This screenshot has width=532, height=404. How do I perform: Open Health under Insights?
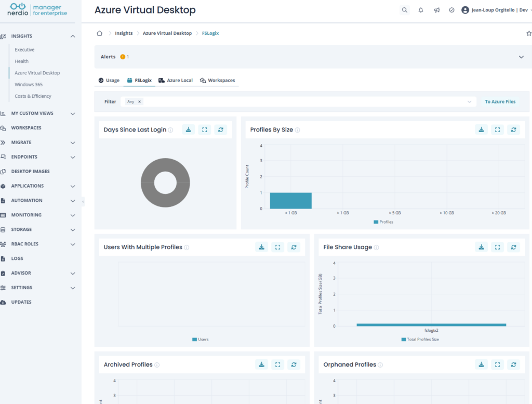[x=21, y=61]
